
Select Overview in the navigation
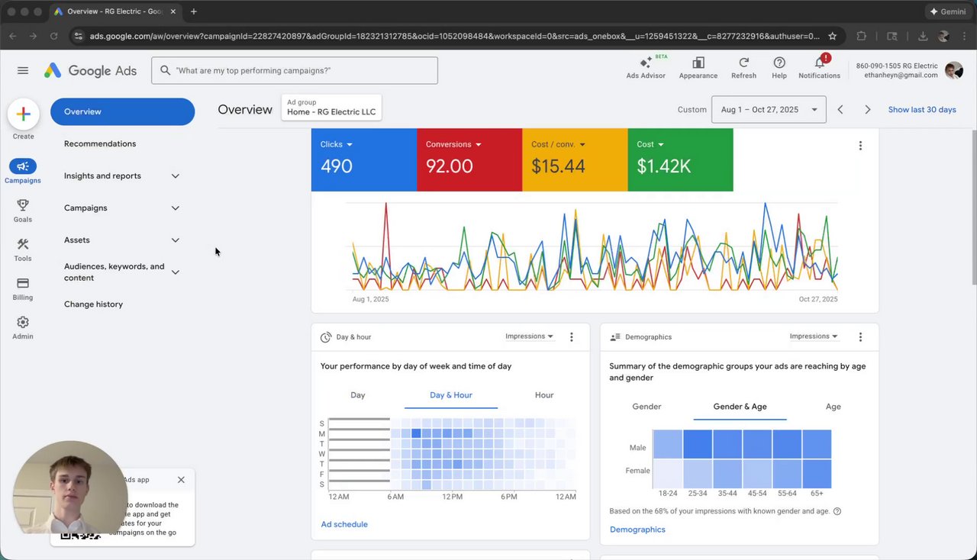tap(122, 111)
